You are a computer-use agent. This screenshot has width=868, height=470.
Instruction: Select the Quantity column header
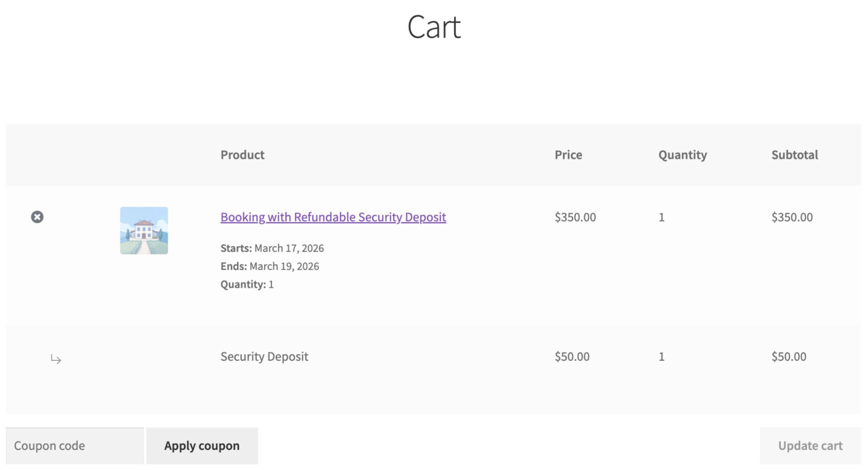(682, 155)
